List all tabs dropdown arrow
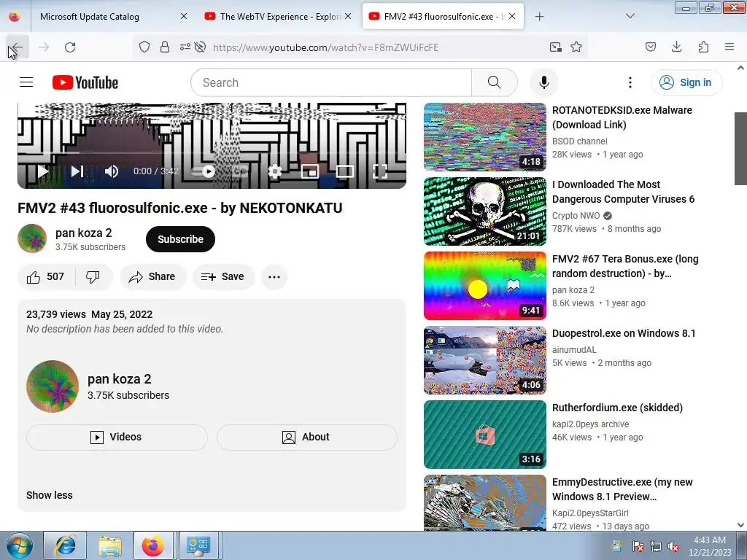The height and width of the screenshot is (560, 747). click(630, 16)
